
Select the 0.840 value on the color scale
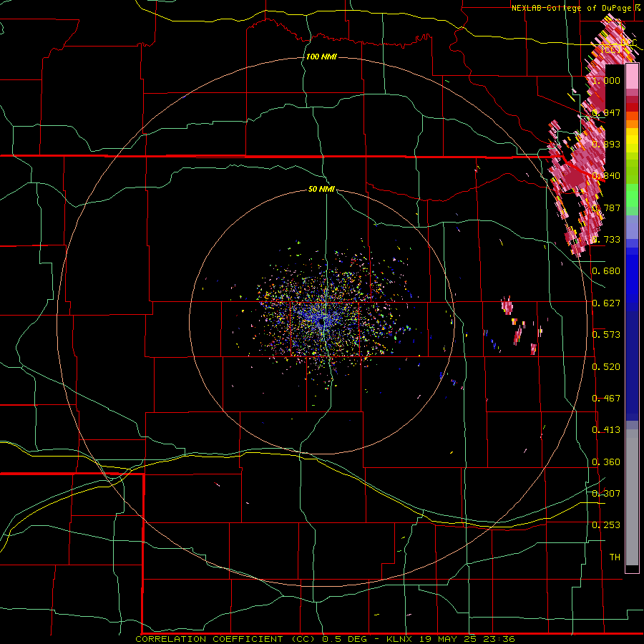pos(606,176)
